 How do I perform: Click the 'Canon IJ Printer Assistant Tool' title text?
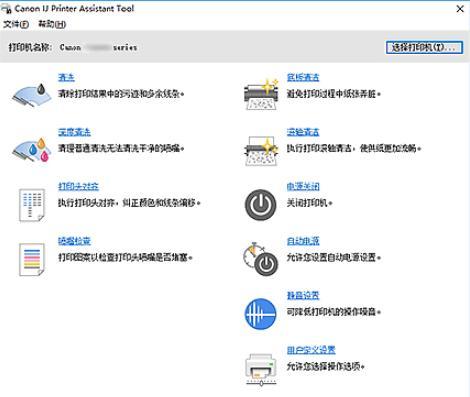point(74,9)
